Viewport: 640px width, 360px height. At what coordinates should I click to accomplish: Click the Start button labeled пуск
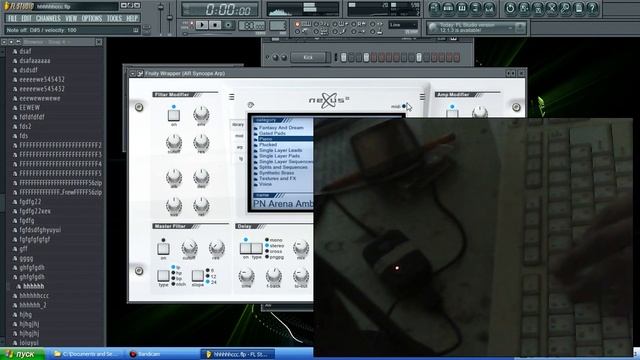click(21, 354)
